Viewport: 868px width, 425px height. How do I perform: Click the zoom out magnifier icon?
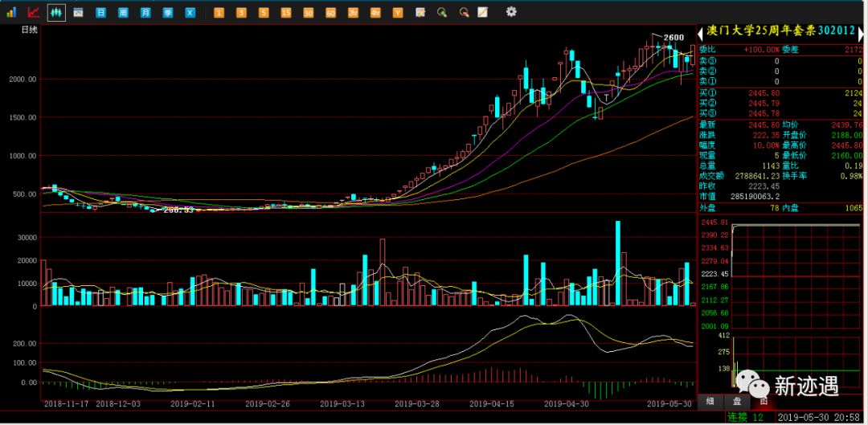click(x=464, y=12)
